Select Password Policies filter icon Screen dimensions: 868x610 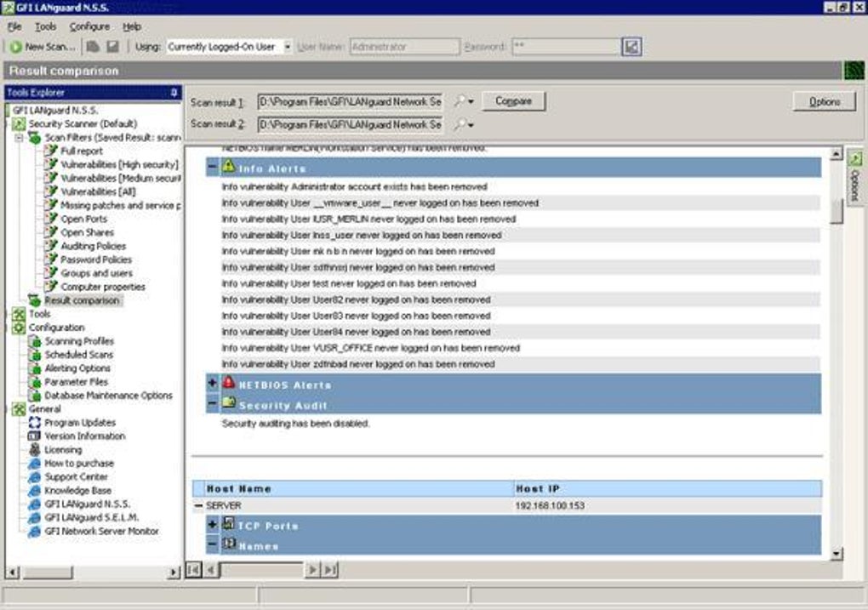pyautogui.click(x=51, y=259)
